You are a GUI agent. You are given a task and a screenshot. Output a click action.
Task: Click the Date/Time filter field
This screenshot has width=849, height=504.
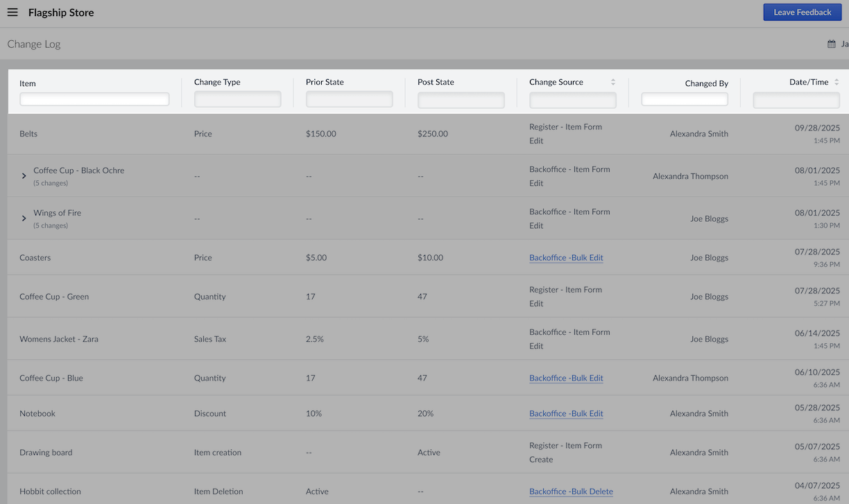click(796, 99)
